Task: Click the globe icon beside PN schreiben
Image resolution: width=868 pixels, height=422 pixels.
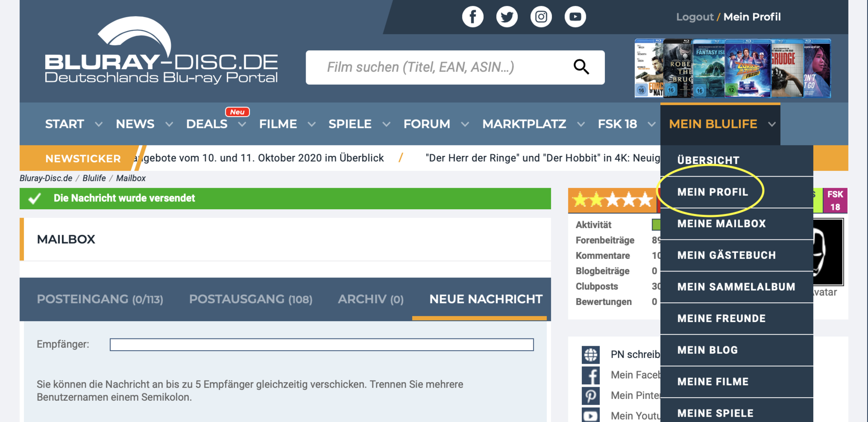Action: coord(590,355)
